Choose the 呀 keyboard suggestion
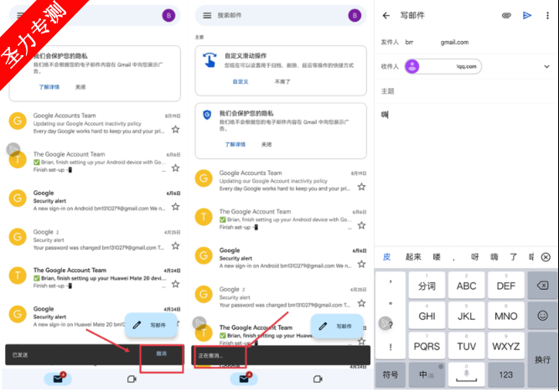The image size is (559, 392). point(475,257)
